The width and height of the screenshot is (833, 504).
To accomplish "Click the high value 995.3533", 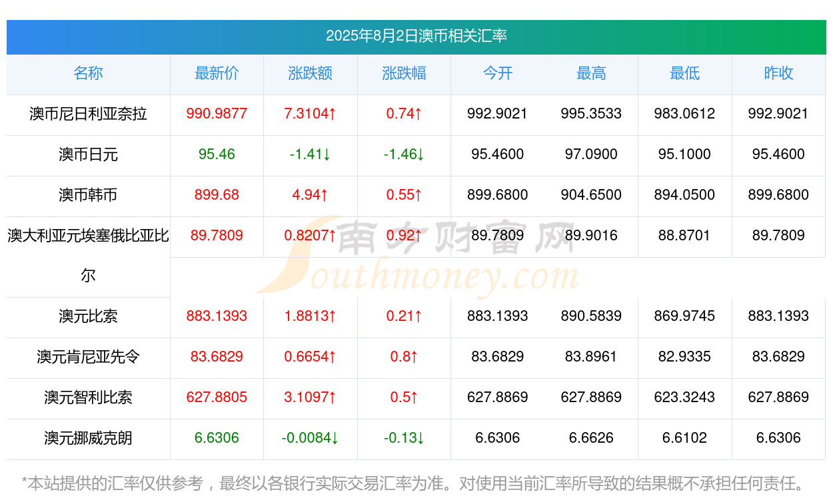I will [591, 114].
